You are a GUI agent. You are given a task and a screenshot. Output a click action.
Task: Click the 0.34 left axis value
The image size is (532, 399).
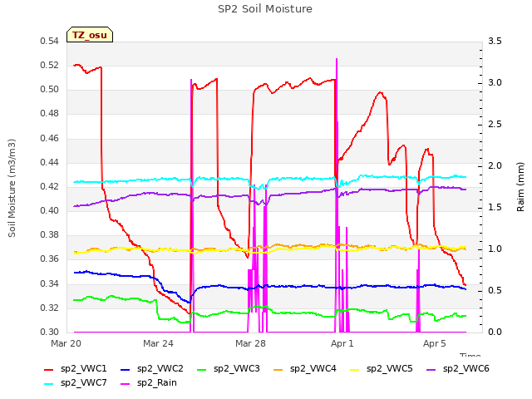(50, 284)
